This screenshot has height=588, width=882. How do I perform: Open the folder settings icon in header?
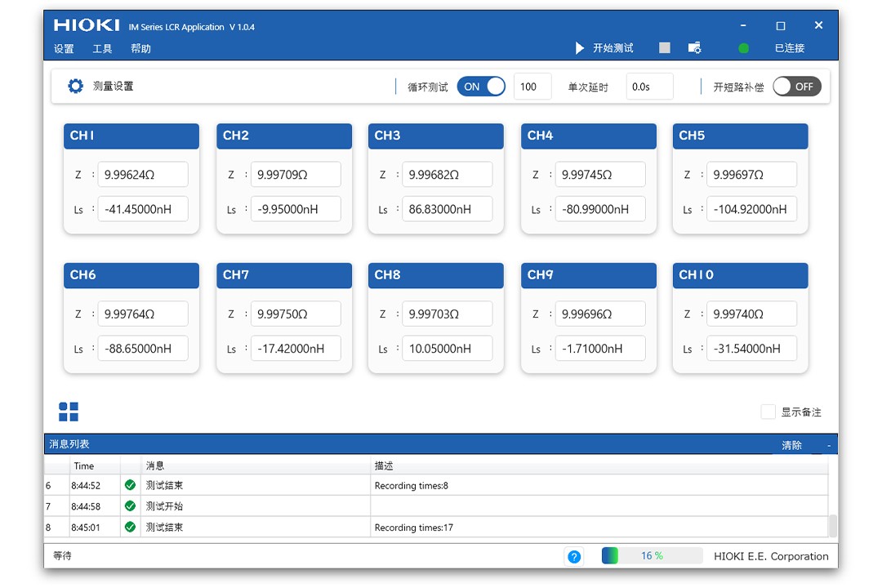coord(694,48)
